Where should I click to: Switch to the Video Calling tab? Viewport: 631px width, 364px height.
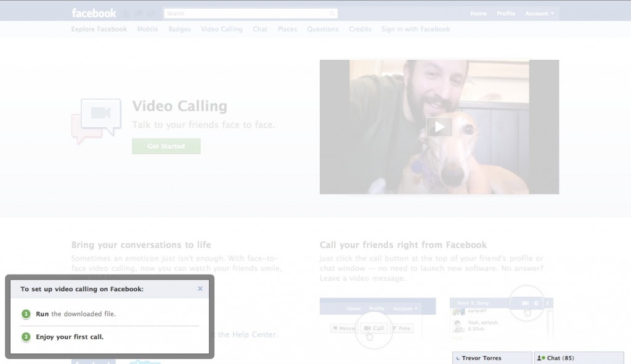(222, 29)
